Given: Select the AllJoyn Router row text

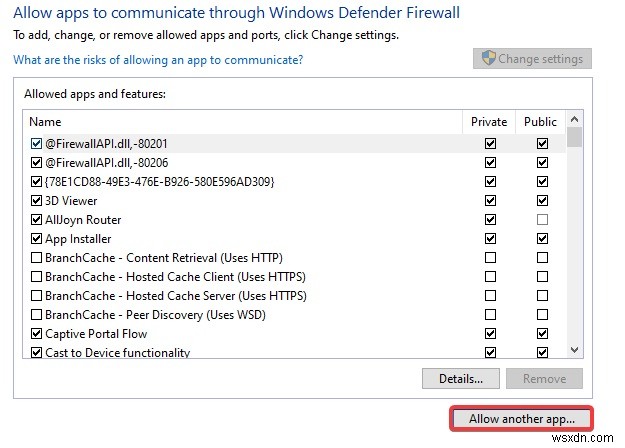Looking at the screenshot, I should 83,220.
